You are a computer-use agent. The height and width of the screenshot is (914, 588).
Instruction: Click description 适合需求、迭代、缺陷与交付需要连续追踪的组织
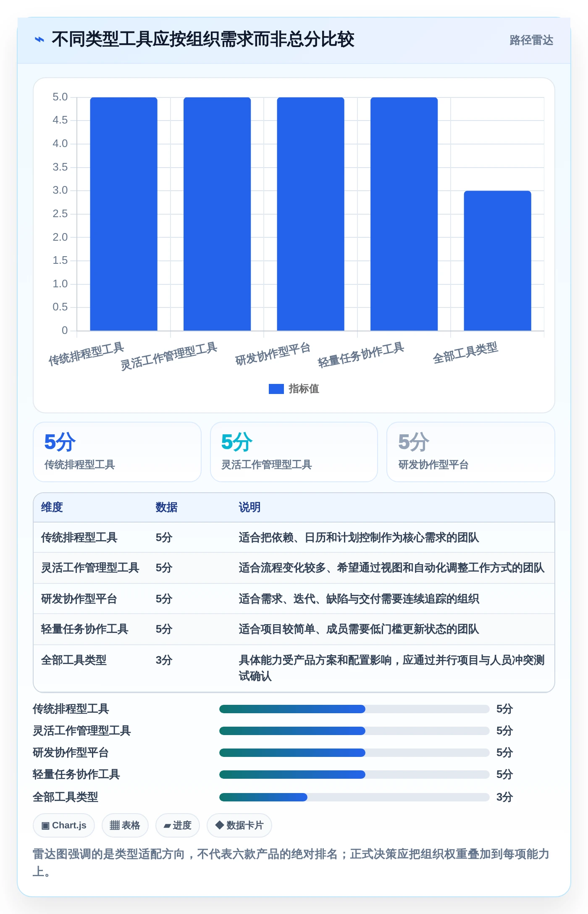click(x=359, y=599)
